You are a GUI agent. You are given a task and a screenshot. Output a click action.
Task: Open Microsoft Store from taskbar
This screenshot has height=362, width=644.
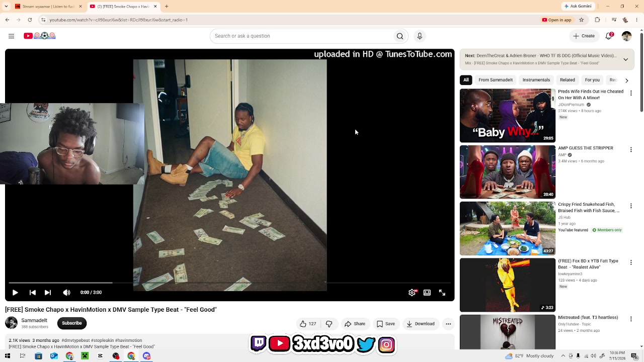[x=38, y=356]
